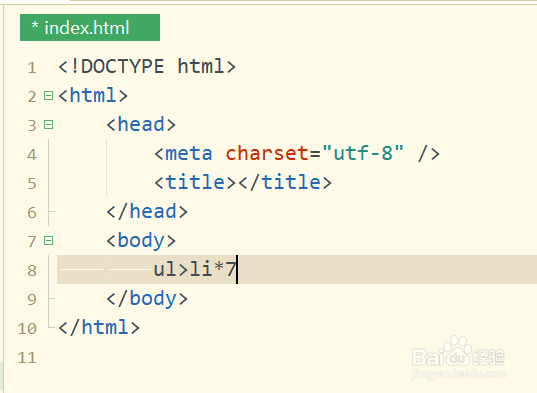Collapse the body tag fold marker
Screen dimensions: 537x393
click(x=49, y=241)
